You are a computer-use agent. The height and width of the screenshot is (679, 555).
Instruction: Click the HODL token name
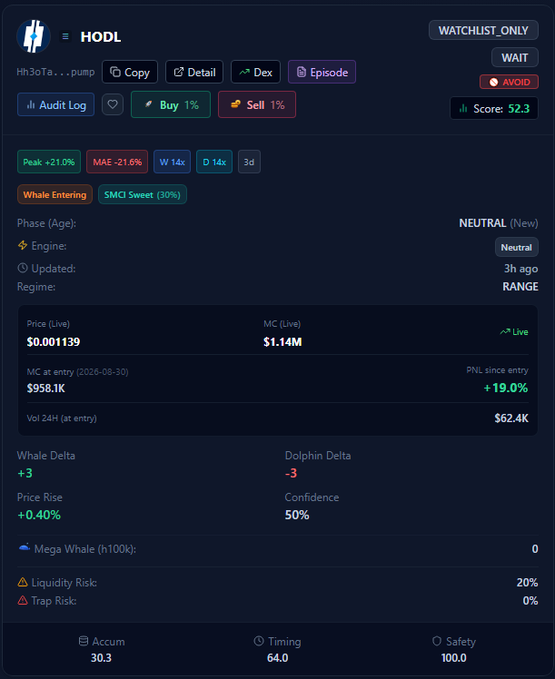[x=101, y=36]
